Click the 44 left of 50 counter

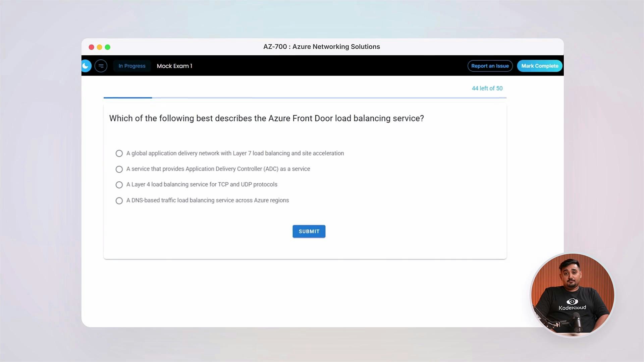pos(487,88)
